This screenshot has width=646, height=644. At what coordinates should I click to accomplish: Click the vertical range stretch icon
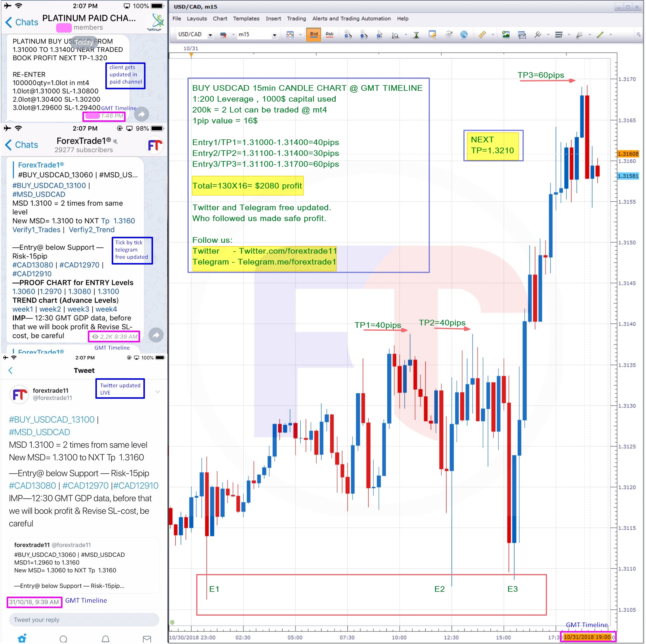coord(416,35)
